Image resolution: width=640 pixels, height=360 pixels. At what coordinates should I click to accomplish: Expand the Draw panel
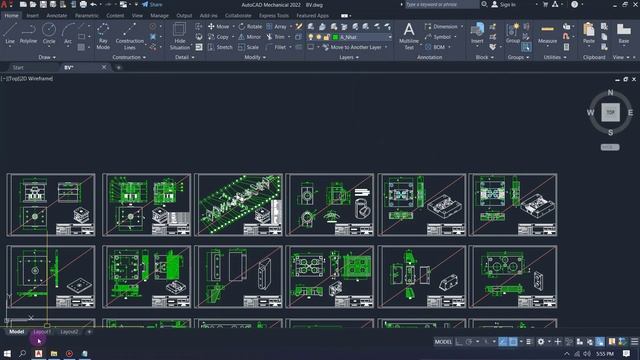pos(47,58)
